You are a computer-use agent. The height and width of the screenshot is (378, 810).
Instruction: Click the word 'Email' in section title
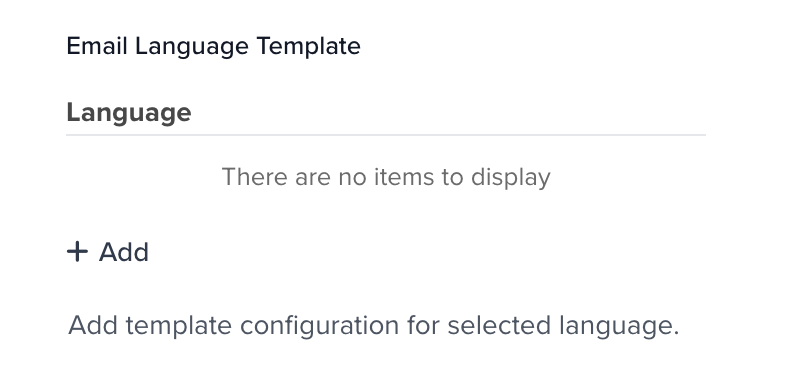tap(97, 45)
